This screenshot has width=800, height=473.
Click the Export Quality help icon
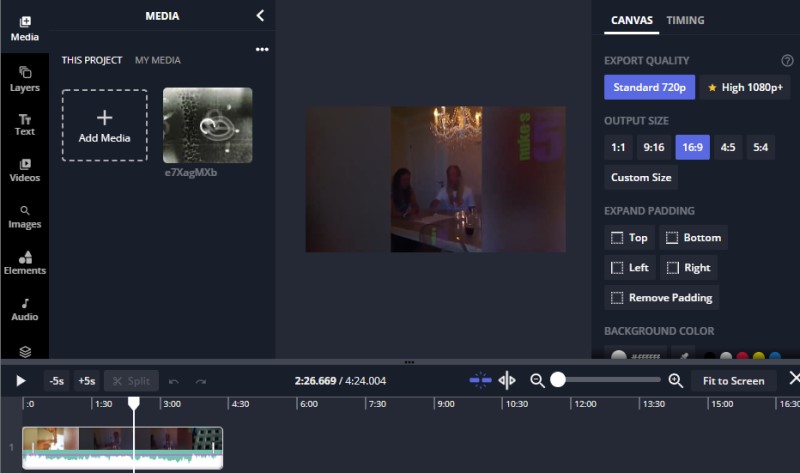point(787,61)
